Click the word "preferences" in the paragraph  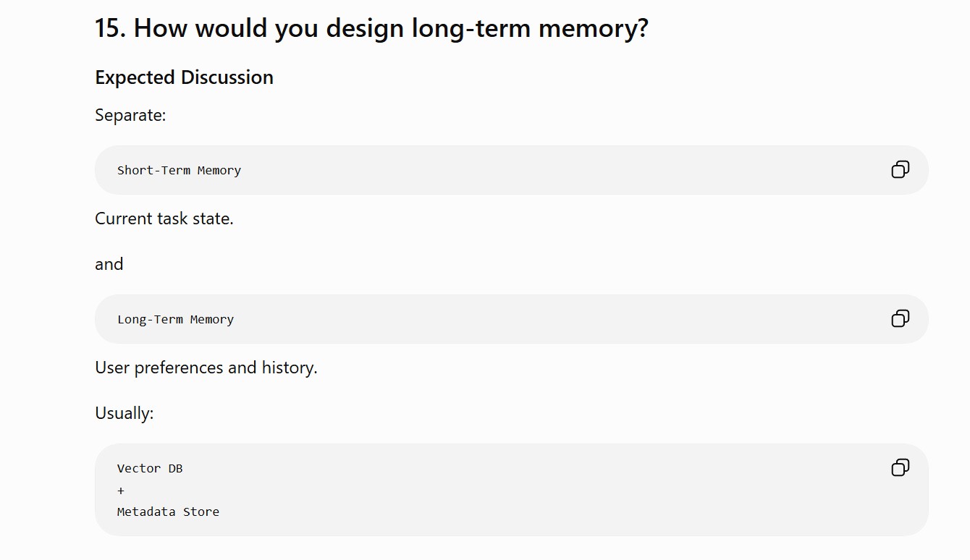(179, 368)
